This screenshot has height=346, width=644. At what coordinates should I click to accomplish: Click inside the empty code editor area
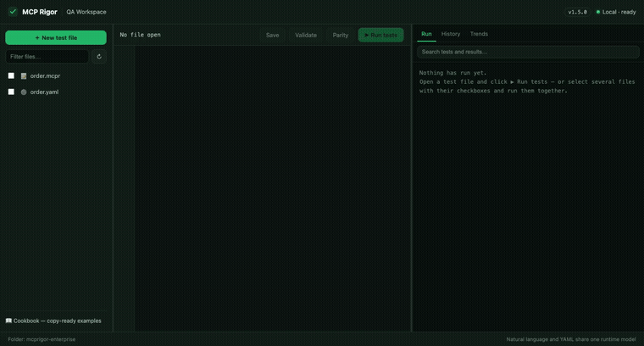(x=273, y=188)
